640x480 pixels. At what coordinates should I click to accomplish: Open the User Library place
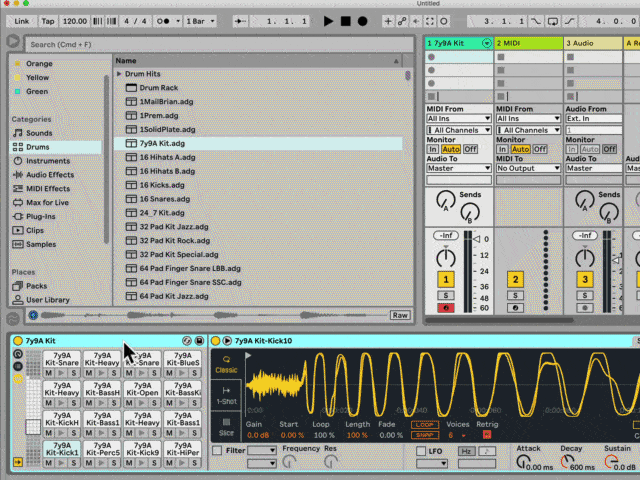click(x=48, y=300)
